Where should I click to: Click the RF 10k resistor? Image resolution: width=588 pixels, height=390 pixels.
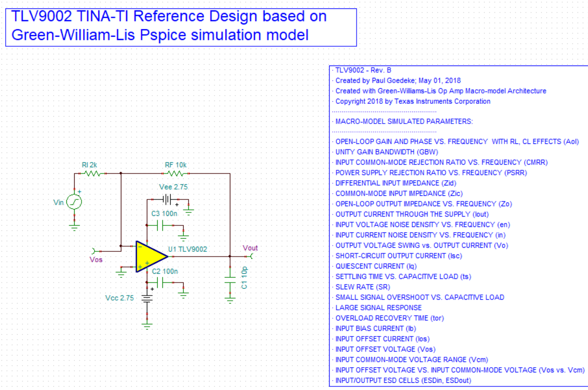coord(175,173)
